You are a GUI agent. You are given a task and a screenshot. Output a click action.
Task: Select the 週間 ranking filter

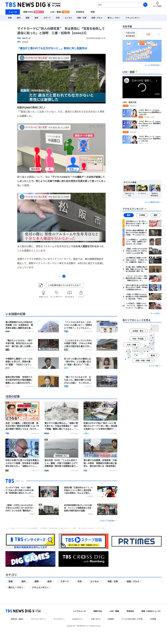pos(155,215)
